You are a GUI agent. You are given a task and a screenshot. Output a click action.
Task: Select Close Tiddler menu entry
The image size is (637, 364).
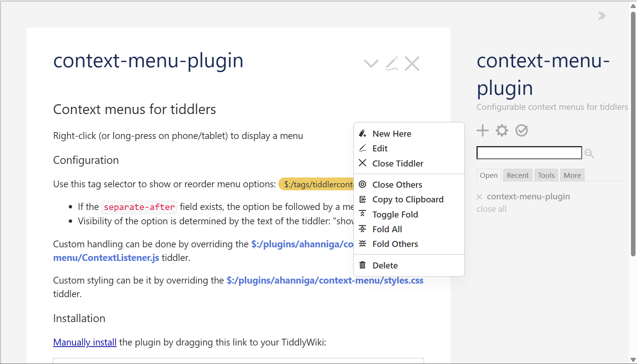(x=409, y=163)
